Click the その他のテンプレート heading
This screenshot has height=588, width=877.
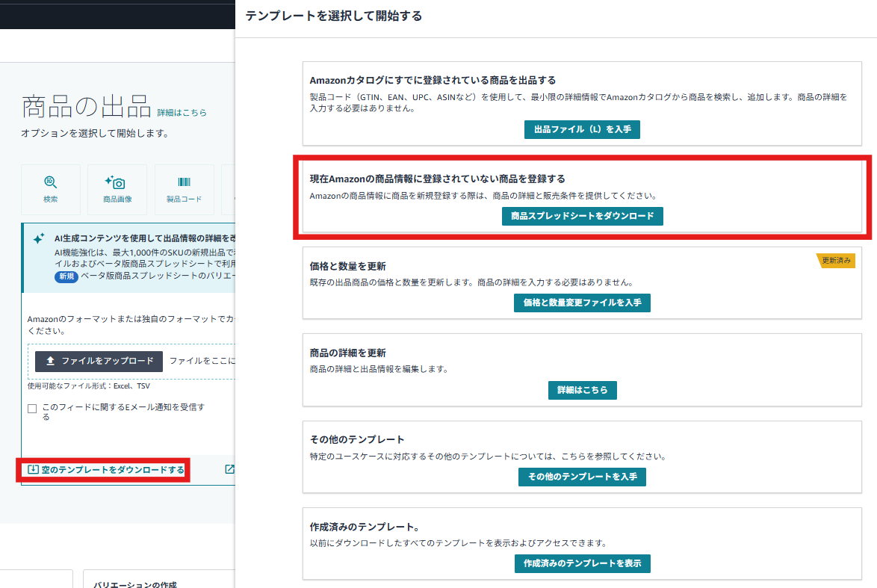pos(357,440)
